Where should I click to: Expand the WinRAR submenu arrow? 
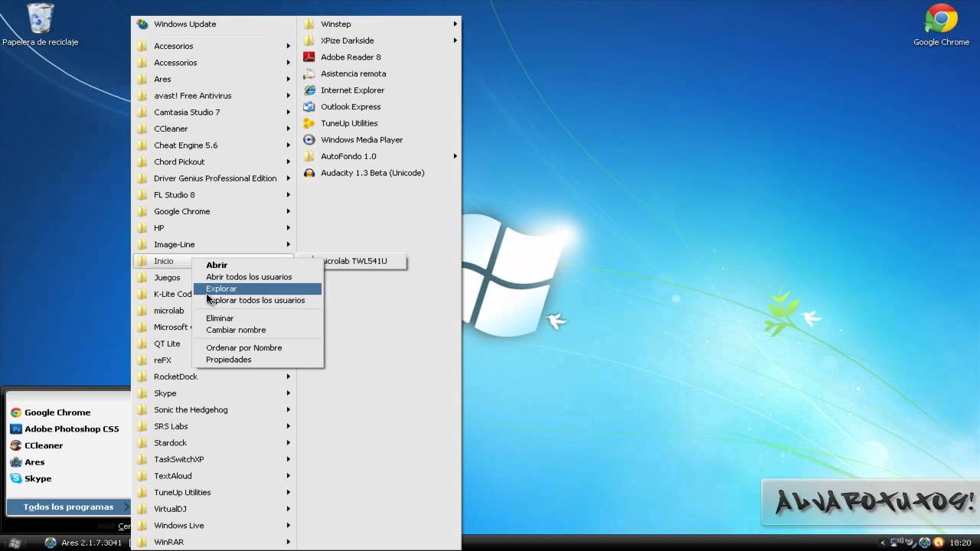289,542
